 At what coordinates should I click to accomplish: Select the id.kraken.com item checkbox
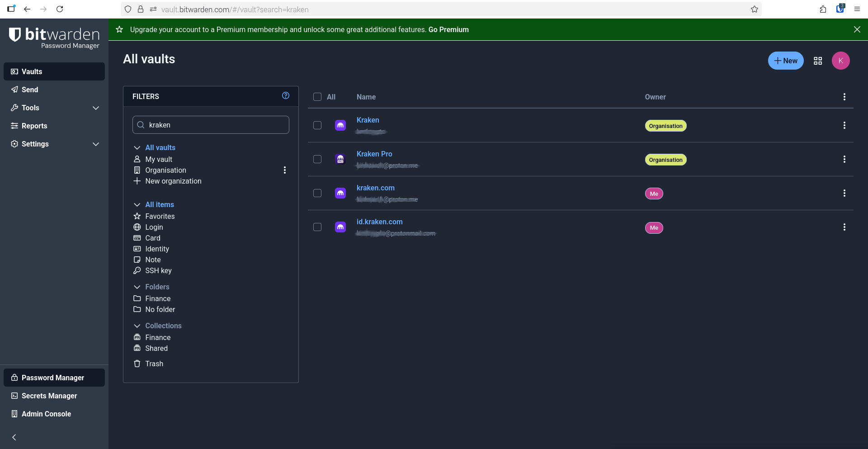point(317,227)
